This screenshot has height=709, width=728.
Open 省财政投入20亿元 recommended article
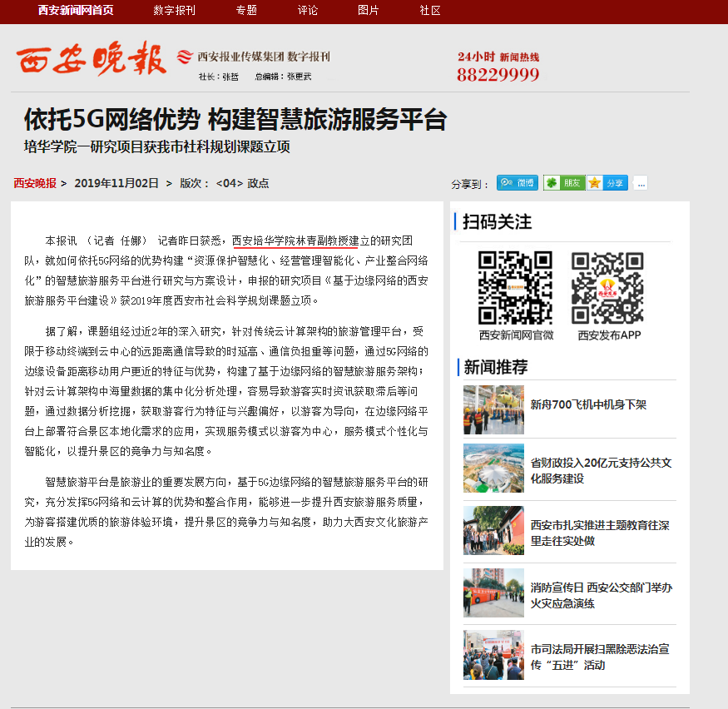pyautogui.click(x=601, y=471)
